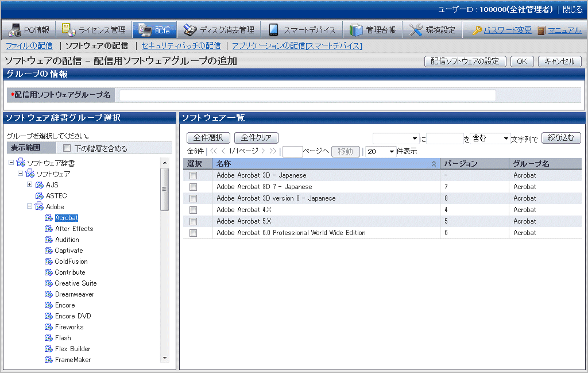
Task: Click the Flex Builder group icon
Action: coord(49,349)
